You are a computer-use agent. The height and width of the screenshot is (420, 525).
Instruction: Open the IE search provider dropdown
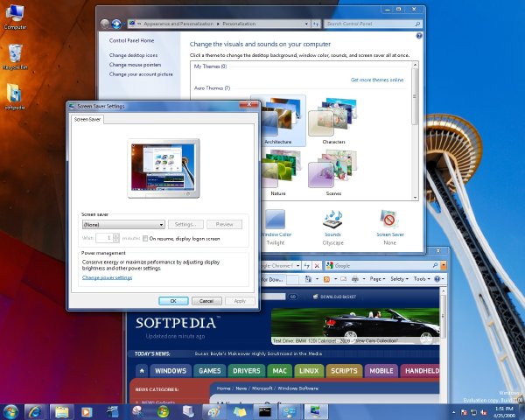click(444, 266)
